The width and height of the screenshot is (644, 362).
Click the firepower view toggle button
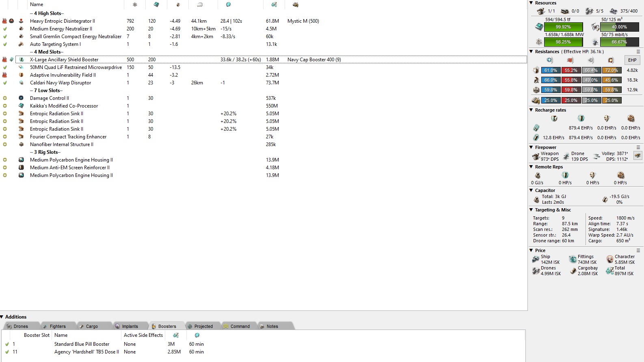pyautogui.click(x=638, y=156)
